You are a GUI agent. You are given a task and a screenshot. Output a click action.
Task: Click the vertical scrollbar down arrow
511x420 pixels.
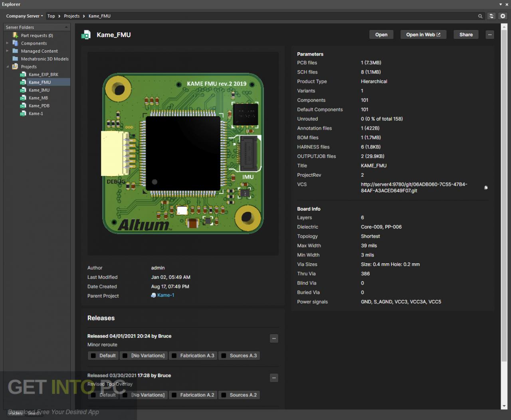point(503,406)
